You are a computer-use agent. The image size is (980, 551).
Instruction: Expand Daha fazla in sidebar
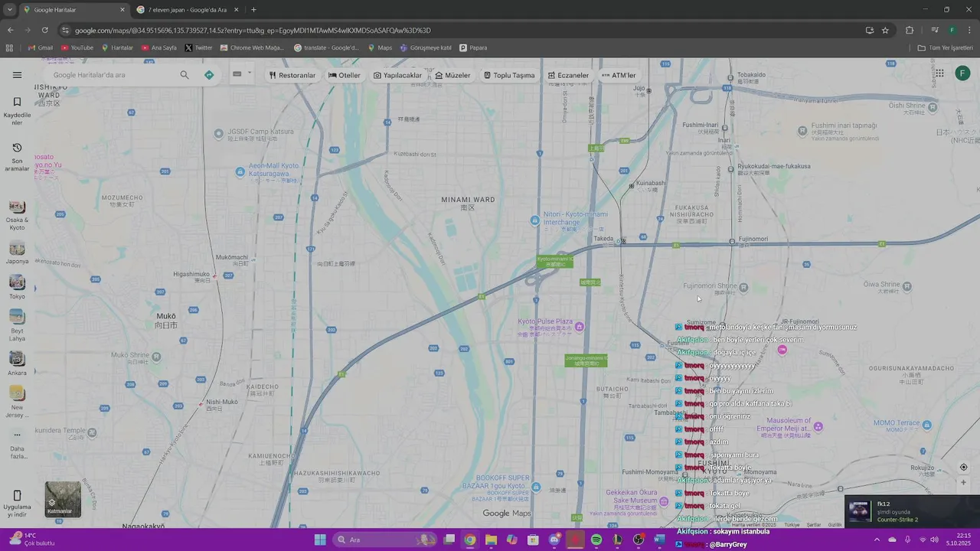[17, 443]
